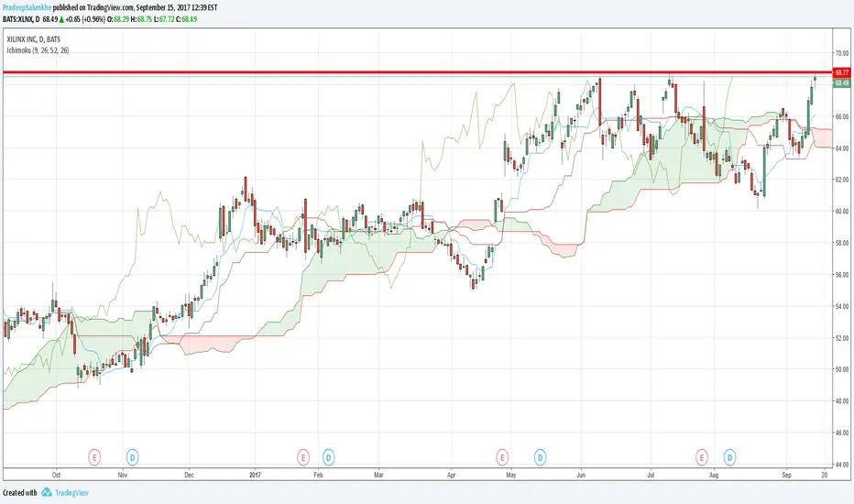Click the 54.00 price axis label
Screen dimensions: 854x504
(x=842, y=306)
